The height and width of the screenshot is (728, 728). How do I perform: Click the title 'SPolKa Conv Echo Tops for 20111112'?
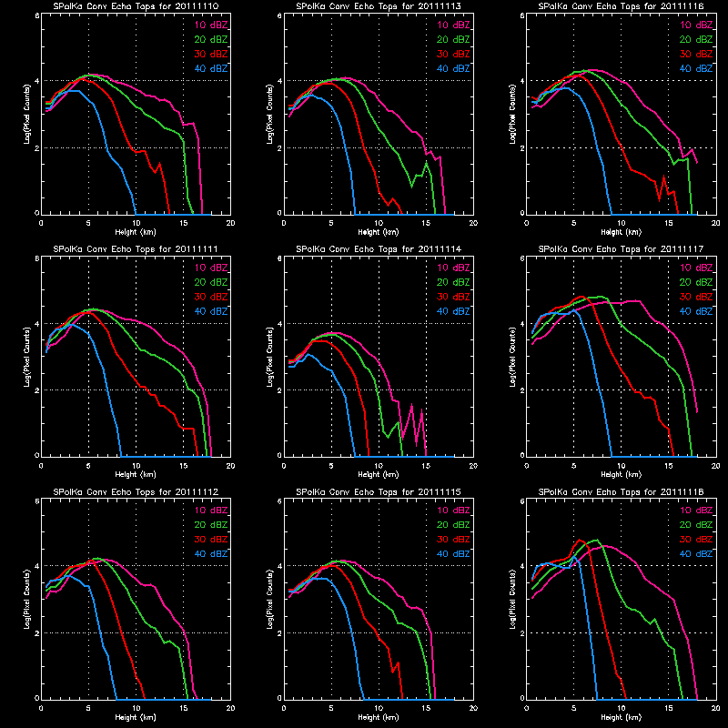tap(136, 491)
